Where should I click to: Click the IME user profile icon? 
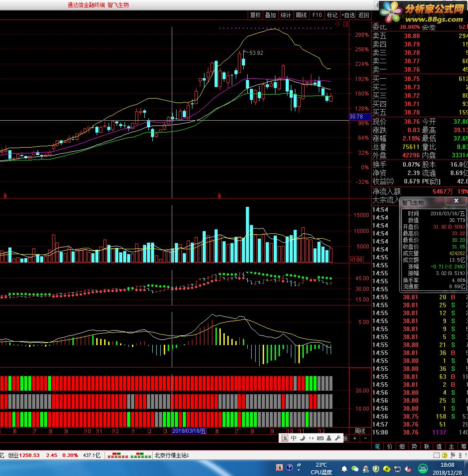(329, 438)
